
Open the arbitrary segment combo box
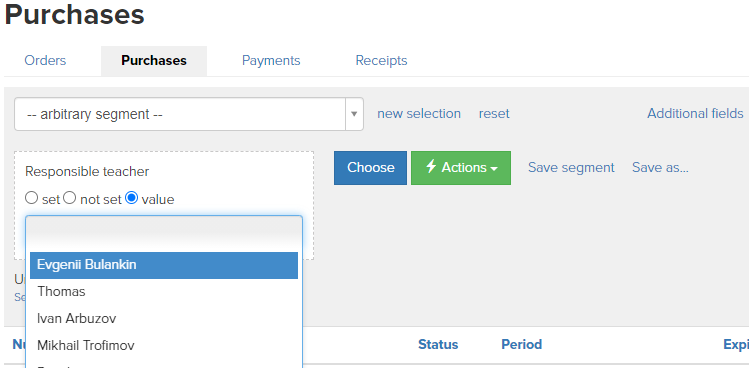click(189, 114)
